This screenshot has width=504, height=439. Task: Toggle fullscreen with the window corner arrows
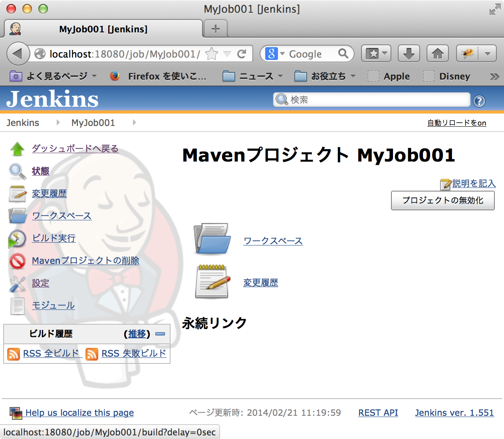495,9
